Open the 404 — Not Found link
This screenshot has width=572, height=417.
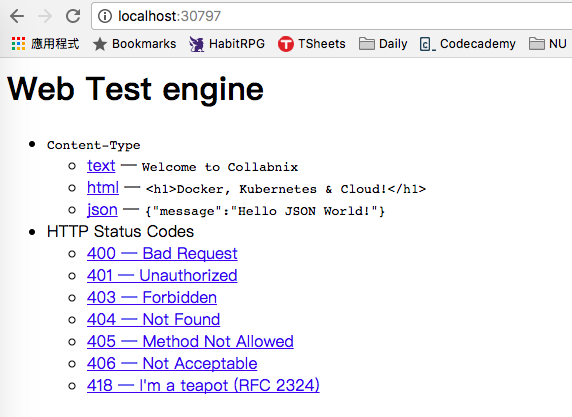tap(154, 319)
